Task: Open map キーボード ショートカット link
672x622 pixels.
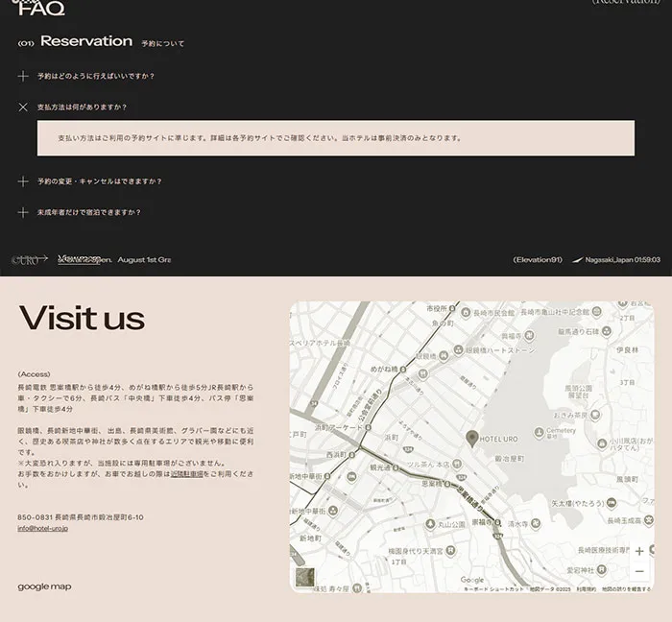Action: pyautogui.click(x=493, y=589)
